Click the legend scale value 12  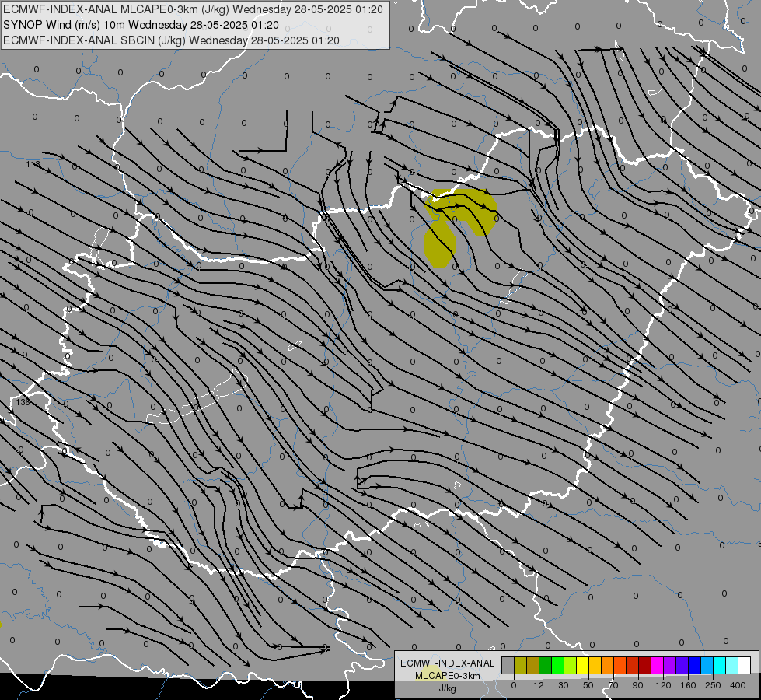539,685
